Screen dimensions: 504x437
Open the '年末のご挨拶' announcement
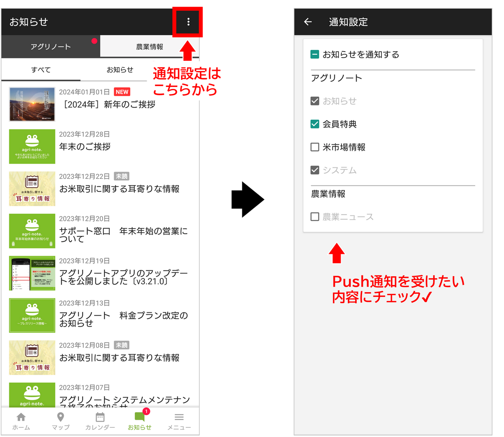[x=85, y=147]
